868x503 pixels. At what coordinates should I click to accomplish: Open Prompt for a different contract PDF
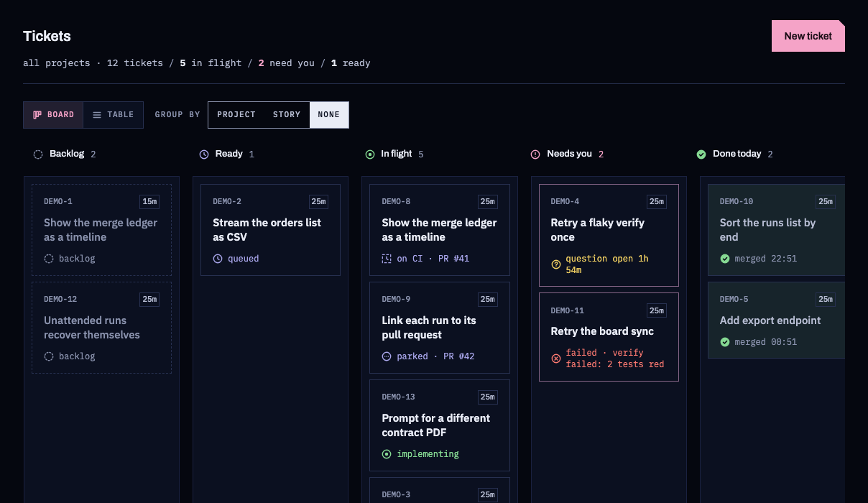[x=440, y=425]
